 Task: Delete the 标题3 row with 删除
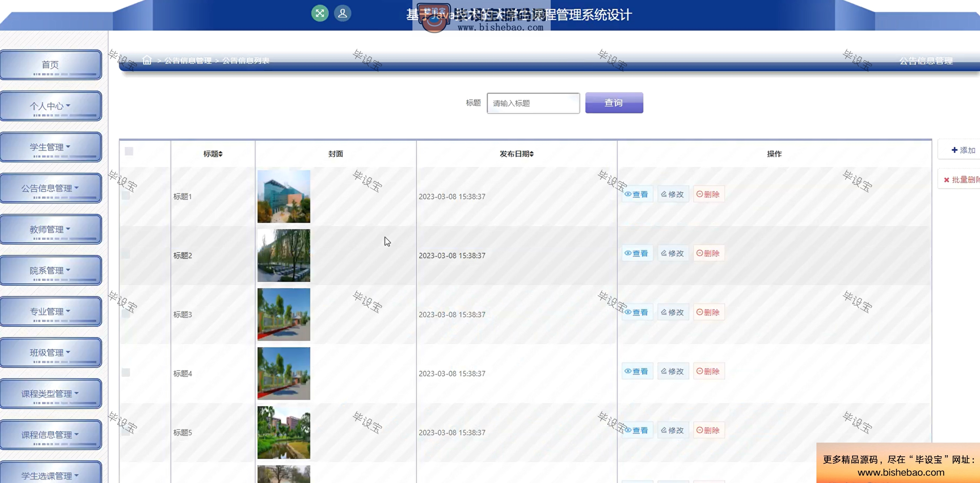click(709, 312)
